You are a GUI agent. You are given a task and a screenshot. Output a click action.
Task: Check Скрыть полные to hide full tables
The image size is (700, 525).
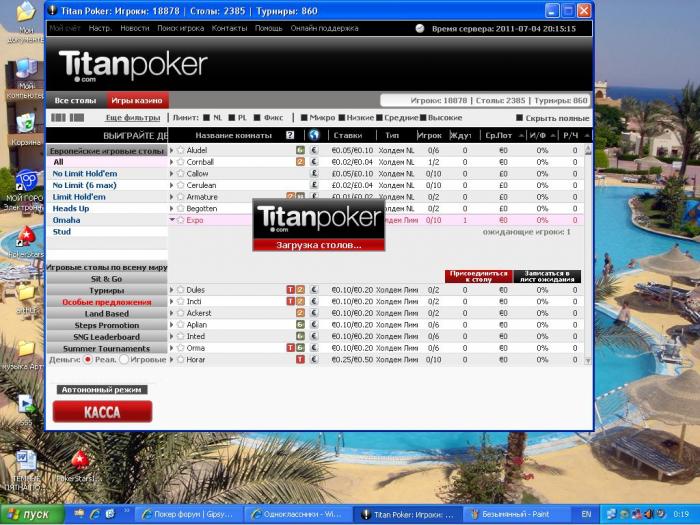[520, 118]
